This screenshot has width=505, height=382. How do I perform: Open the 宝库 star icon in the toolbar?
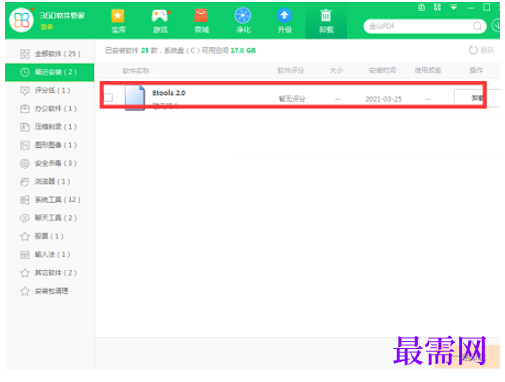pyautogui.click(x=118, y=16)
